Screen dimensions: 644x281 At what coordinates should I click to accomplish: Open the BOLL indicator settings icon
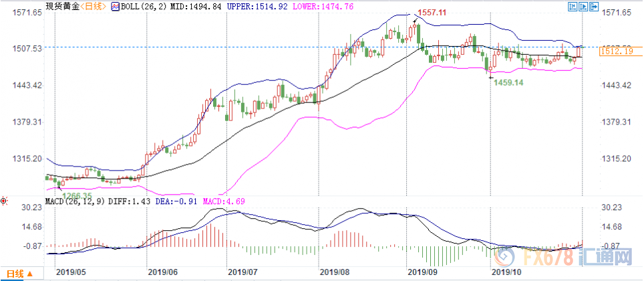coord(115,6)
